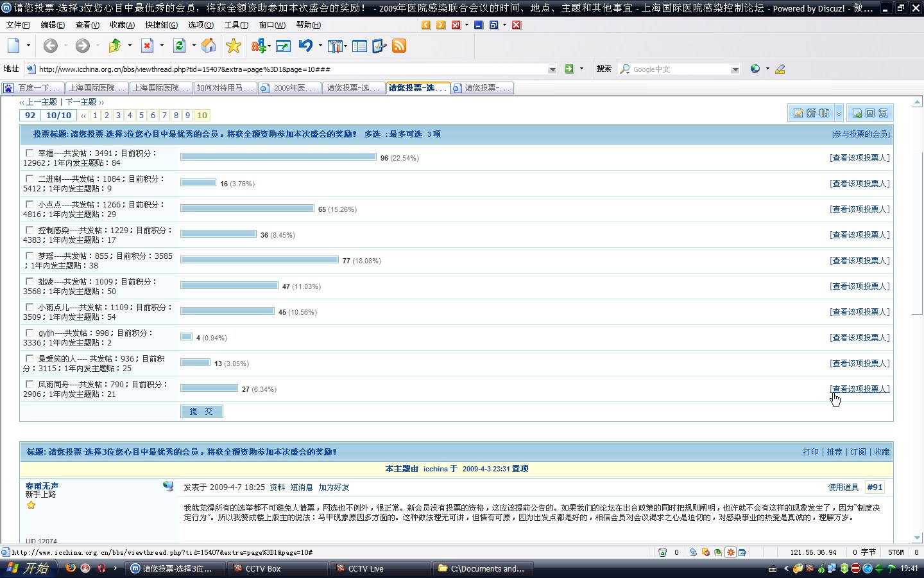Tick the 小点点 candidate checkbox

[30, 204]
